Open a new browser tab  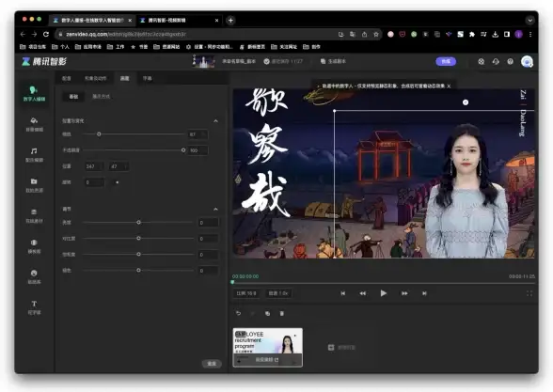(x=230, y=21)
